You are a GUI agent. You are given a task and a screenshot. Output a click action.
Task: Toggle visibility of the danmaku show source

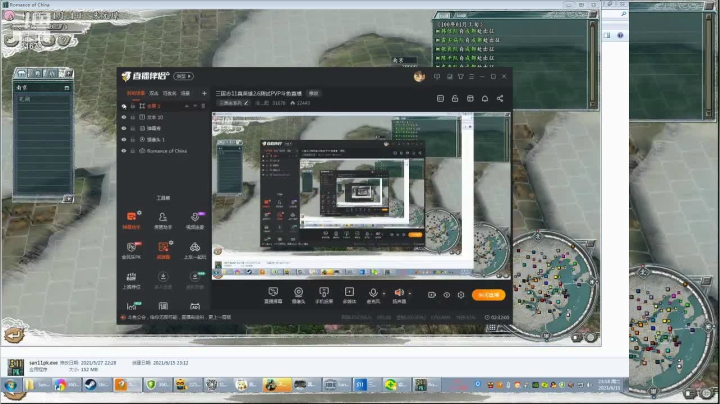pyautogui.click(x=124, y=129)
